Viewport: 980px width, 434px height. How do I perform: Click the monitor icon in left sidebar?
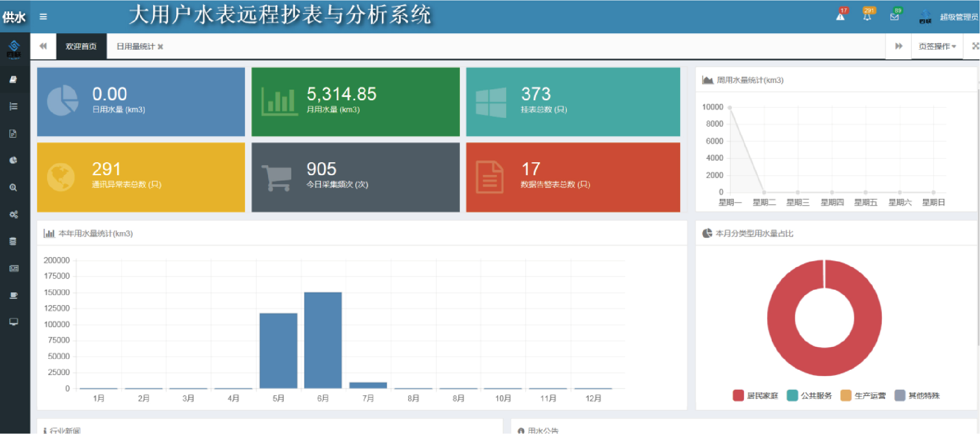pos(13,322)
